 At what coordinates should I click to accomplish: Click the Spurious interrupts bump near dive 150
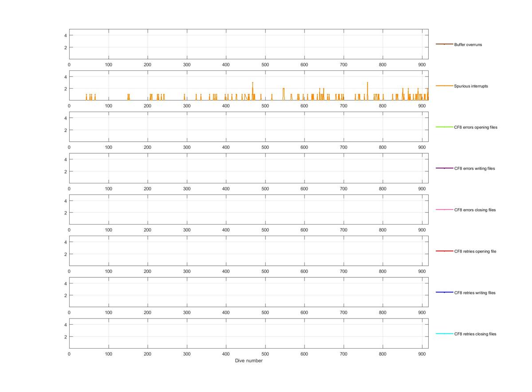pyautogui.click(x=129, y=97)
